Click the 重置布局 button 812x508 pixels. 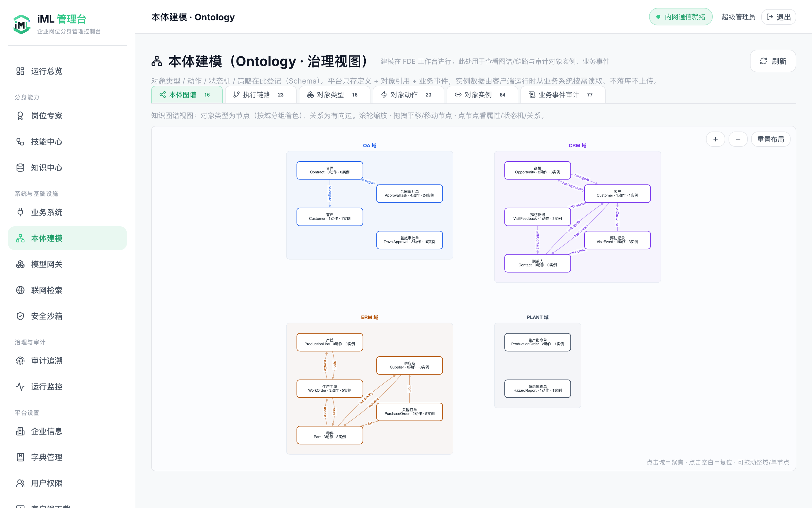(770, 139)
